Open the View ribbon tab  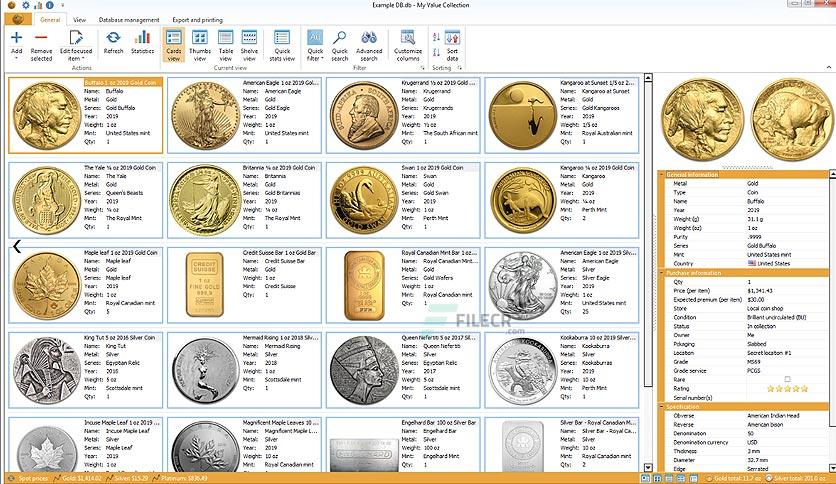pyautogui.click(x=79, y=20)
